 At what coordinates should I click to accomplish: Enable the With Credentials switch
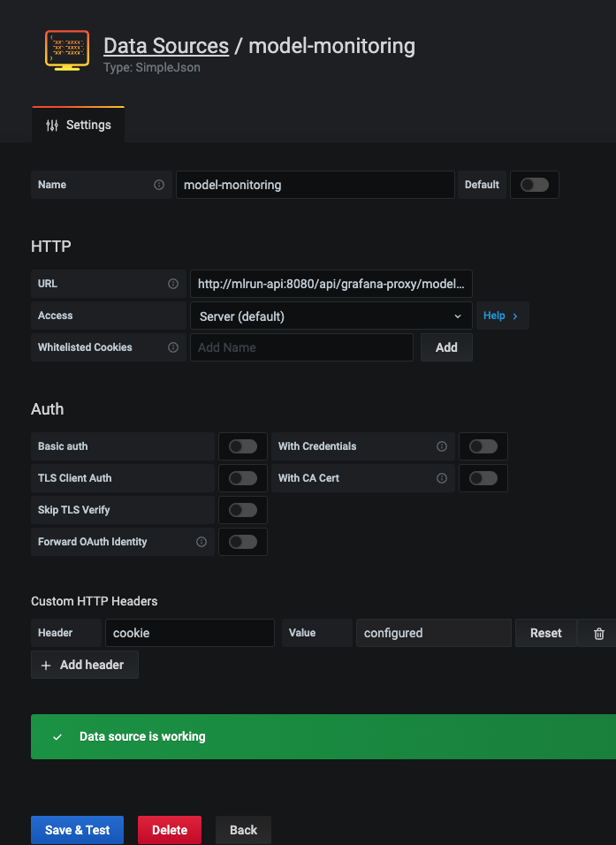(483, 446)
